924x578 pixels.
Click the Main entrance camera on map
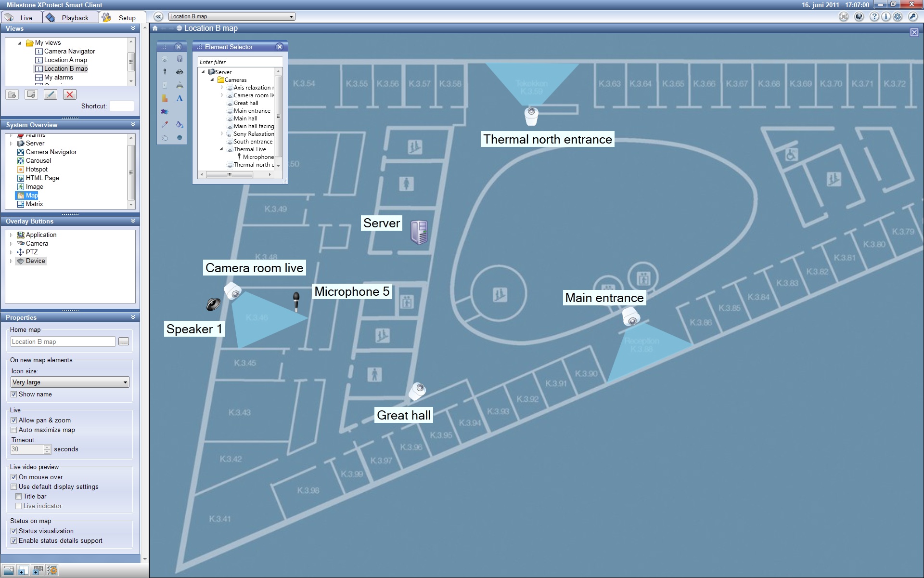[x=631, y=316]
